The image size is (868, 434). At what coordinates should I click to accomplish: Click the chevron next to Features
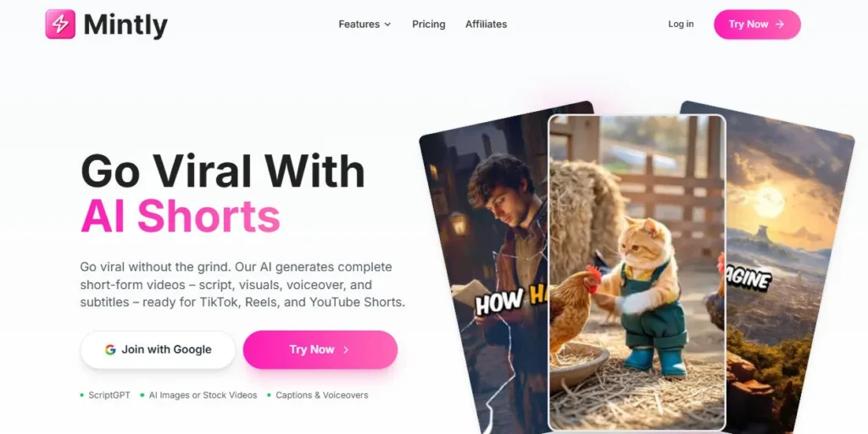(x=387, y=25)
